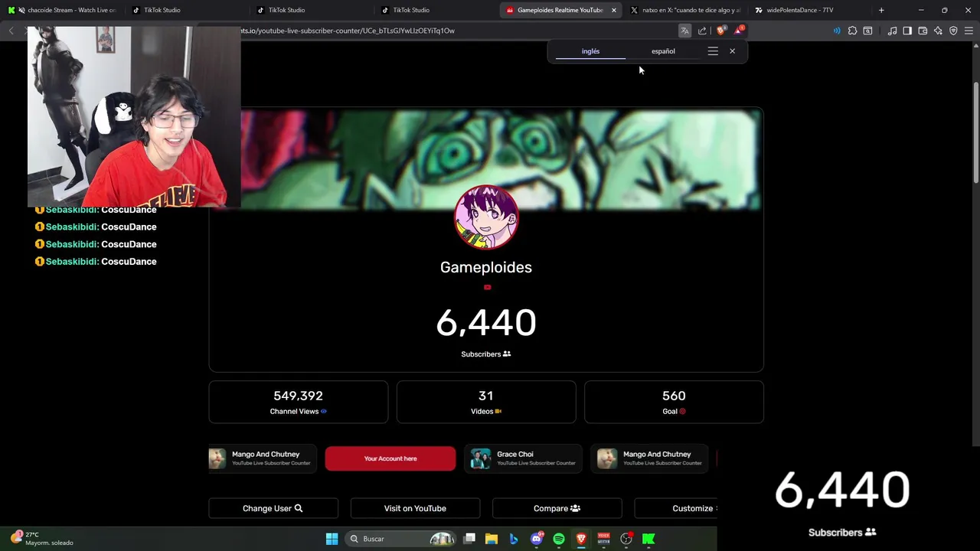Click the translate page icon in address bar
Viewport: 980px width, 551px height.
click(x=684, y=31)
